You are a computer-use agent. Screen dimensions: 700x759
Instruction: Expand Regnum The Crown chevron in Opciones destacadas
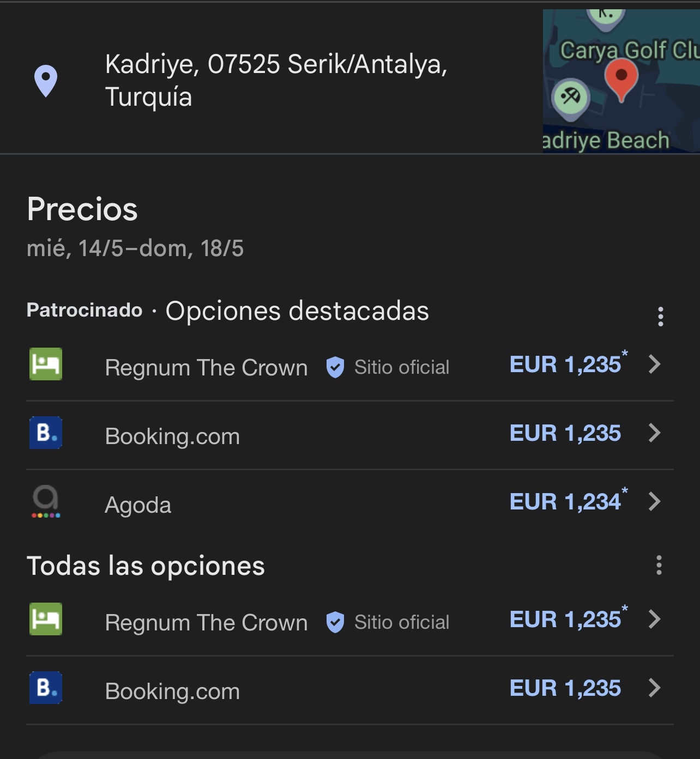pyautogui.click(x=655, y=364)
